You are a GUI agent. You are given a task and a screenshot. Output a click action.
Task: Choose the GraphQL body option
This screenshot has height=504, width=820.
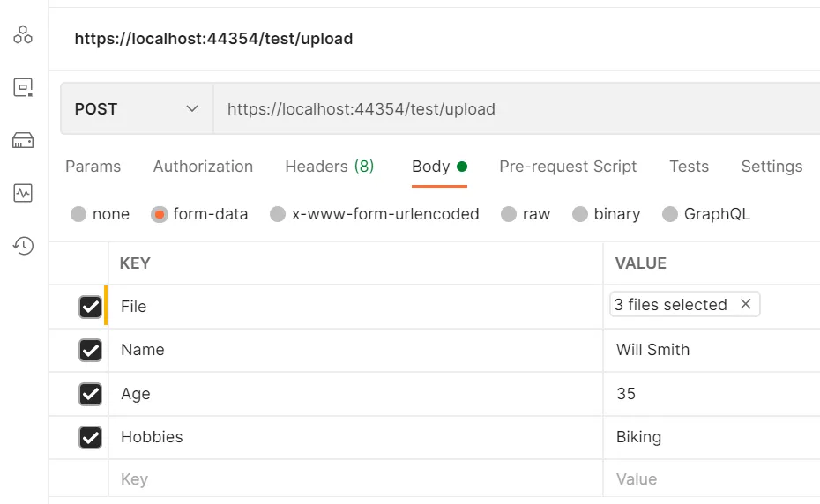tap(670, 214)
